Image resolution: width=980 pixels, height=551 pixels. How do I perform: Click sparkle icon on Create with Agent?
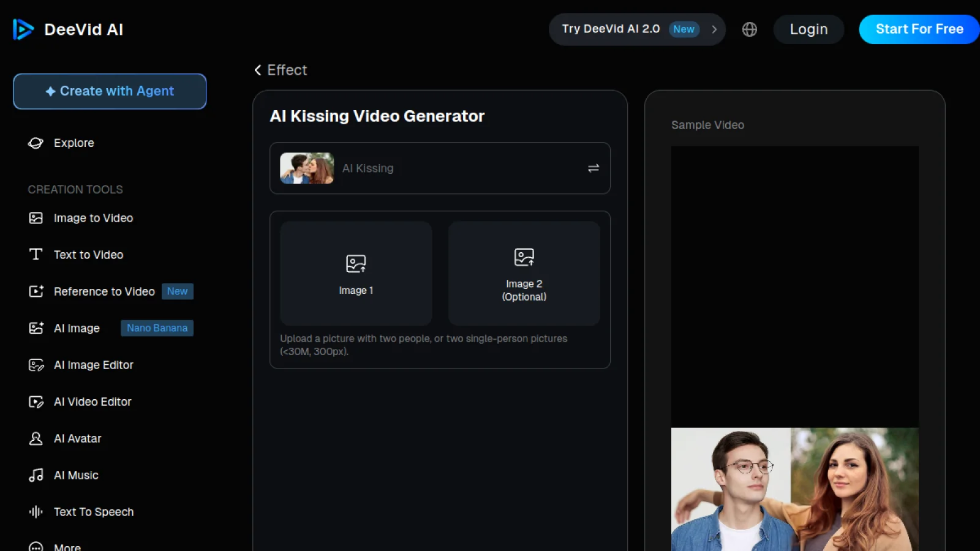pos(50,91)
